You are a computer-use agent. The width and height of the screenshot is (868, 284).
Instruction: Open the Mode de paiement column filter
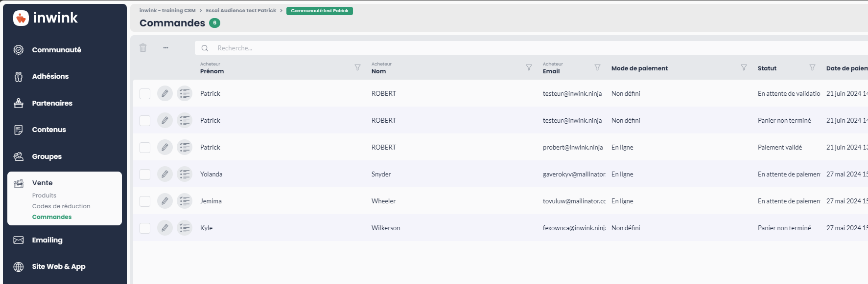[x=744, y=67]
